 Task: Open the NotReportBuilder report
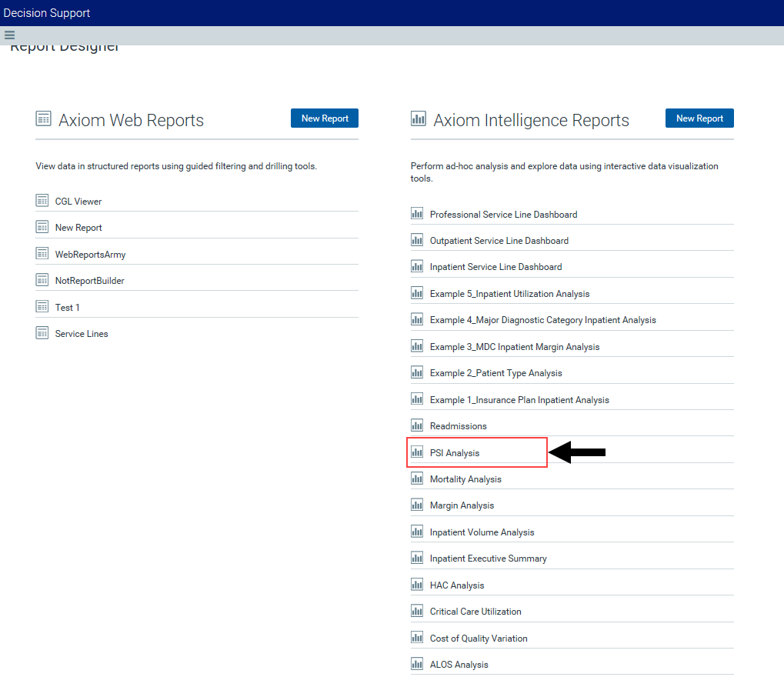tap(90, 281)
